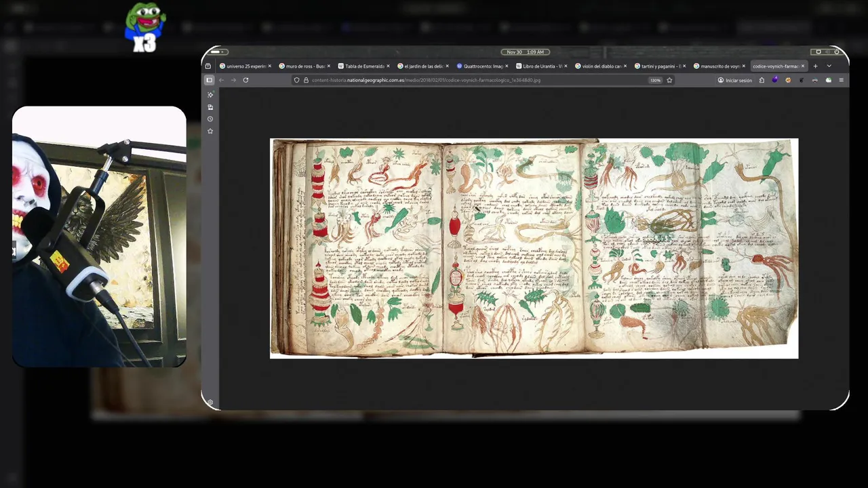
Task: Switch to el jardin de las delicias tab
Action: (422, 66)
